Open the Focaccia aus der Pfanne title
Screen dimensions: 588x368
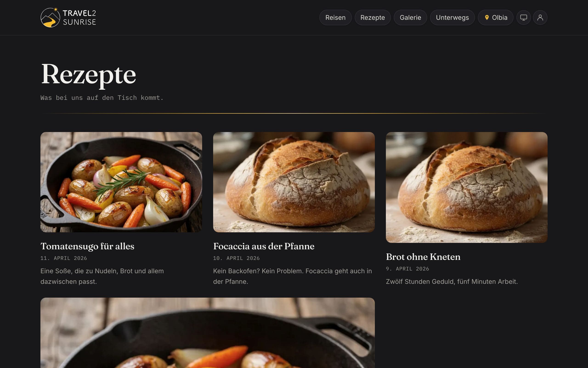pyautogui.click(x=264, y=246)
